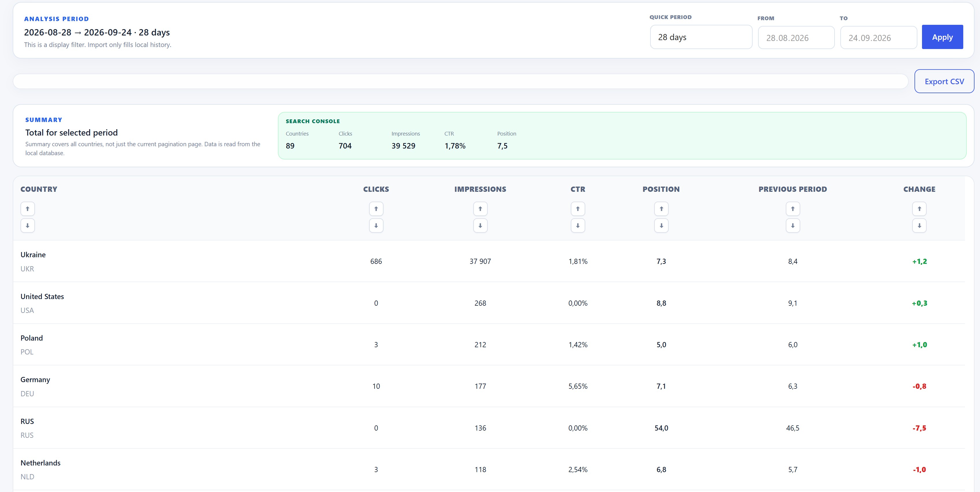This screenshot has width=980, height=492.
Task: Click the UKR country code
Action: click(x=27, y=269)
